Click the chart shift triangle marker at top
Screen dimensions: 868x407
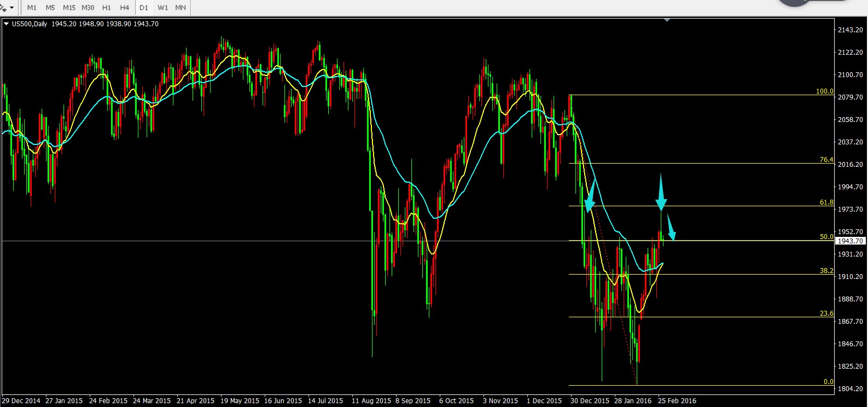pos(667,20)
